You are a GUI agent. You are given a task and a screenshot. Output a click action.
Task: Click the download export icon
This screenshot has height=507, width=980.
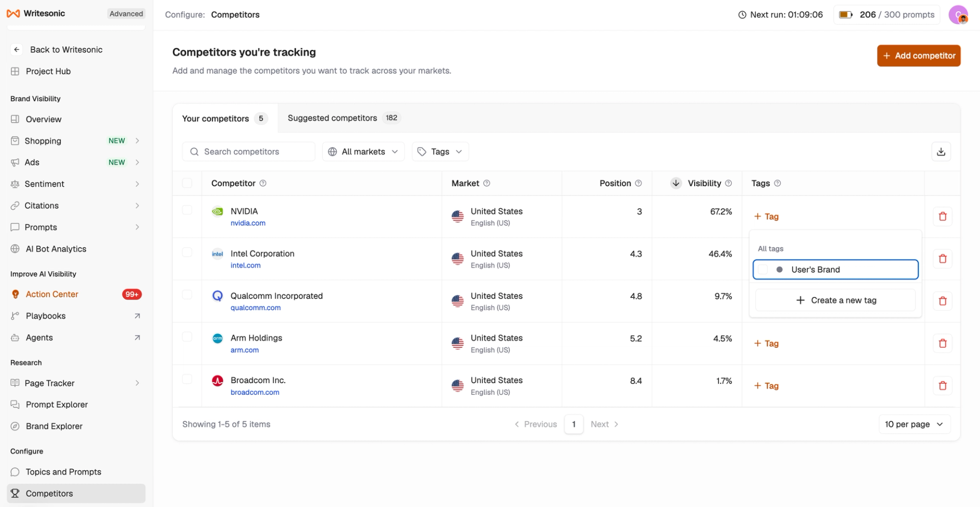[941, 151]
